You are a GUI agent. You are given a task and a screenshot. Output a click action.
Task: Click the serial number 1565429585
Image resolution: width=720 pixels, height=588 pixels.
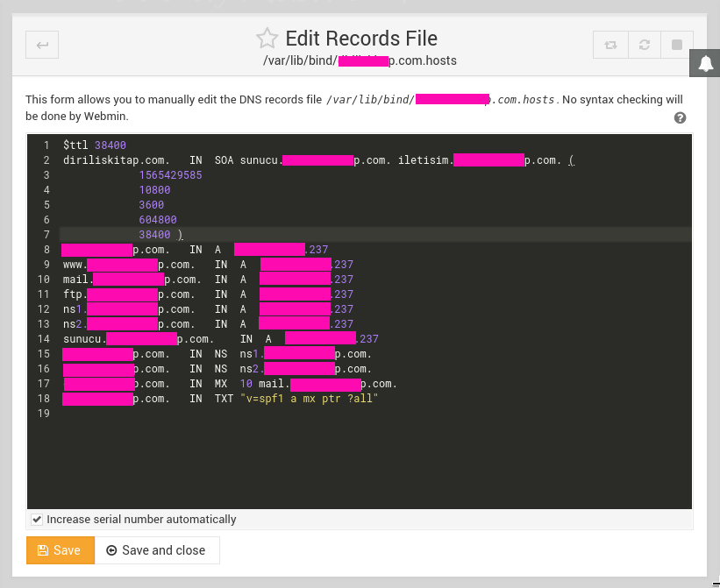click(170, 176)
